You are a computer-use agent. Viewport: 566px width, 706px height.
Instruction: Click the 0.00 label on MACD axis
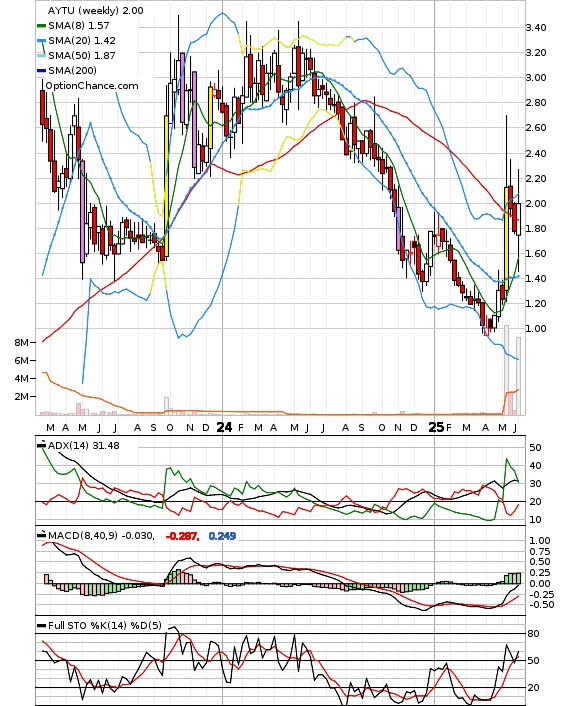[540, 584]
